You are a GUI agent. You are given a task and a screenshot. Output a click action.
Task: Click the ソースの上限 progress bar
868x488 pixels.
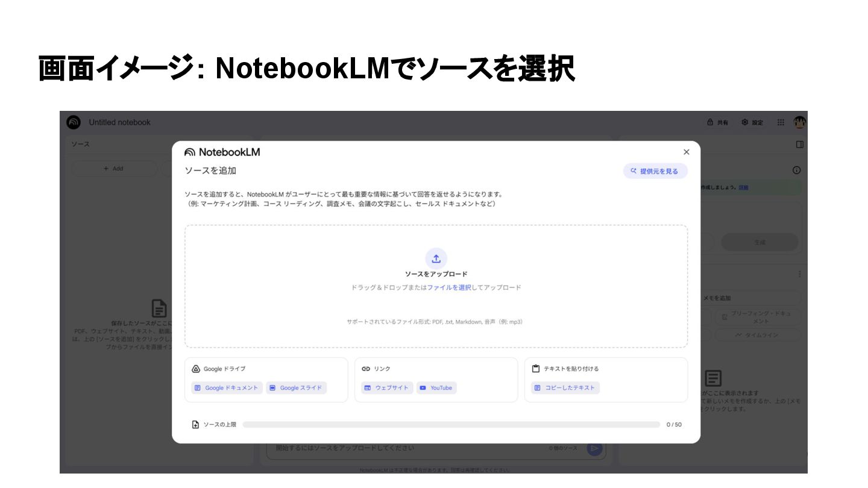451,425
